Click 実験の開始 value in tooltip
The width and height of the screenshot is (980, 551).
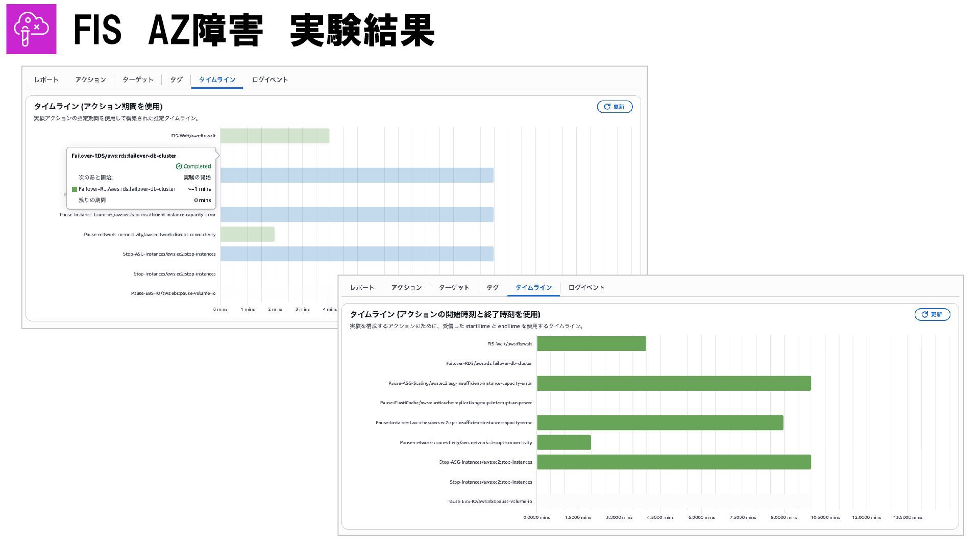[197, 178]
